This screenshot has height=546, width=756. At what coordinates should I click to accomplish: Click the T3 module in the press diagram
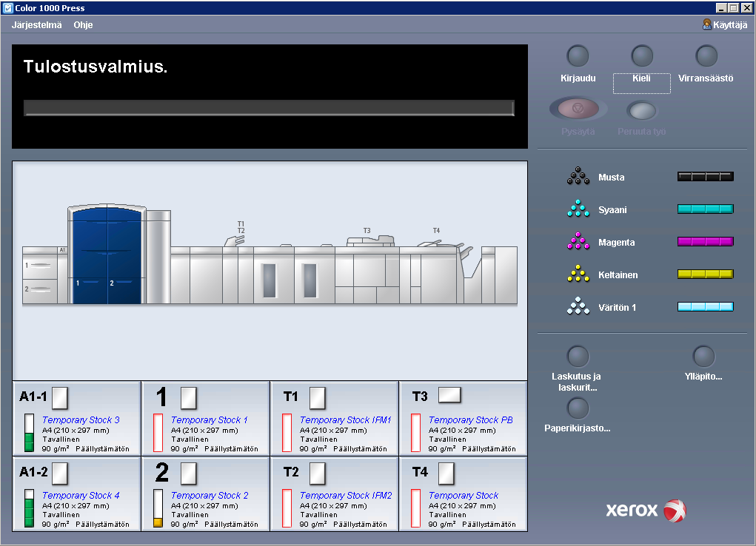[367, 270]
